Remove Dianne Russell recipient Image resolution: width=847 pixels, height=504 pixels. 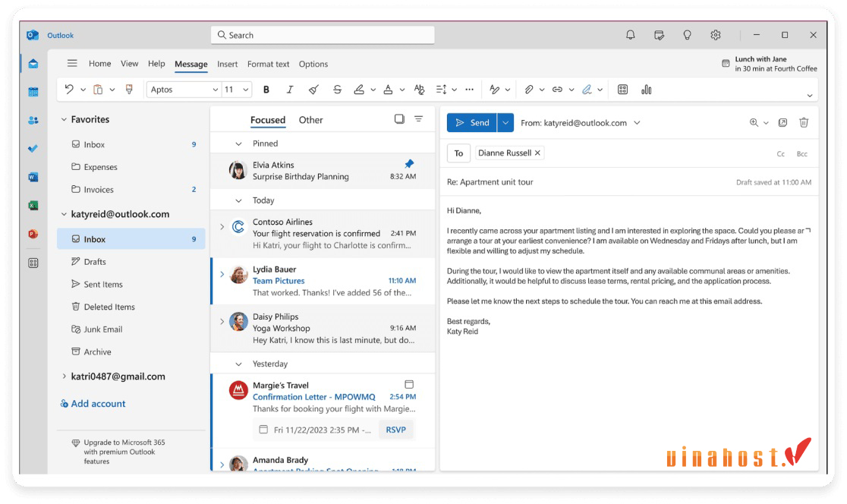click(537, 153)
